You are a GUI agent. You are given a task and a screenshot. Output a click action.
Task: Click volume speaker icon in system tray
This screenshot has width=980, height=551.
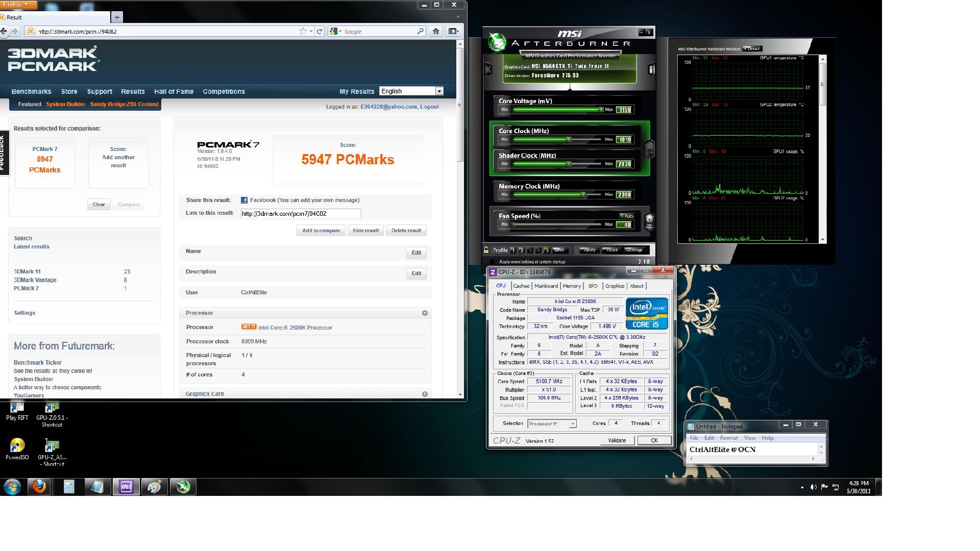813,487
